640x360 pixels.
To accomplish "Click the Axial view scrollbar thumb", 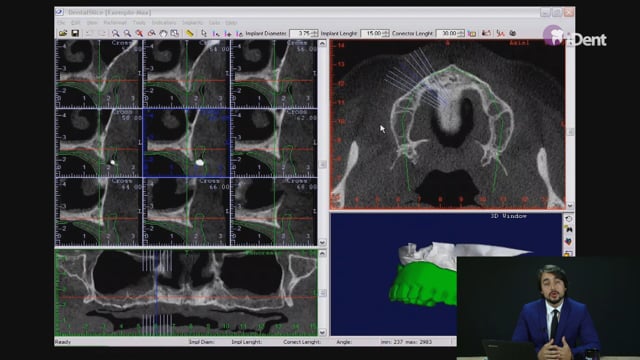I will coord(570,132).
